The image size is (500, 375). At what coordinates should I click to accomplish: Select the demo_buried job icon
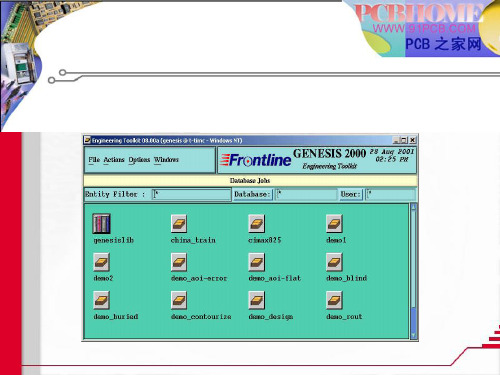pos(102,300)
